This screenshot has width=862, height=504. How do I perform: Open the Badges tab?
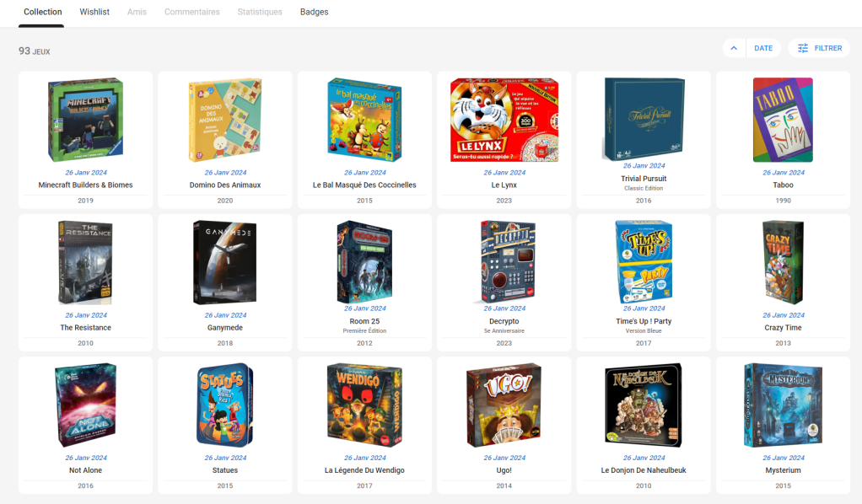[315, 12]
